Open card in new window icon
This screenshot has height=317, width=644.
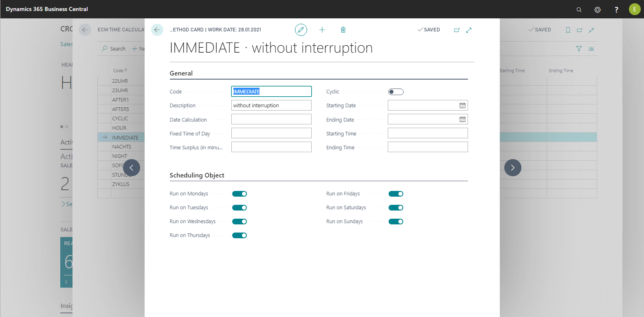point(457,30)
